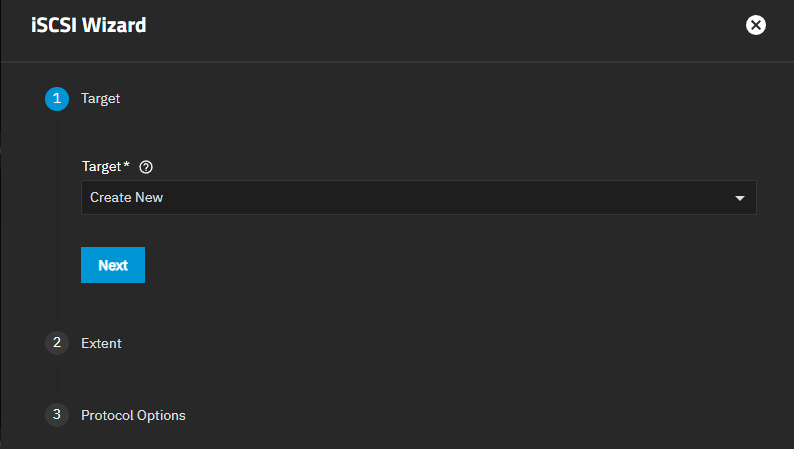Click the step 2 number circle
This screenshot has width=794, height=449.
pos(57,343)
